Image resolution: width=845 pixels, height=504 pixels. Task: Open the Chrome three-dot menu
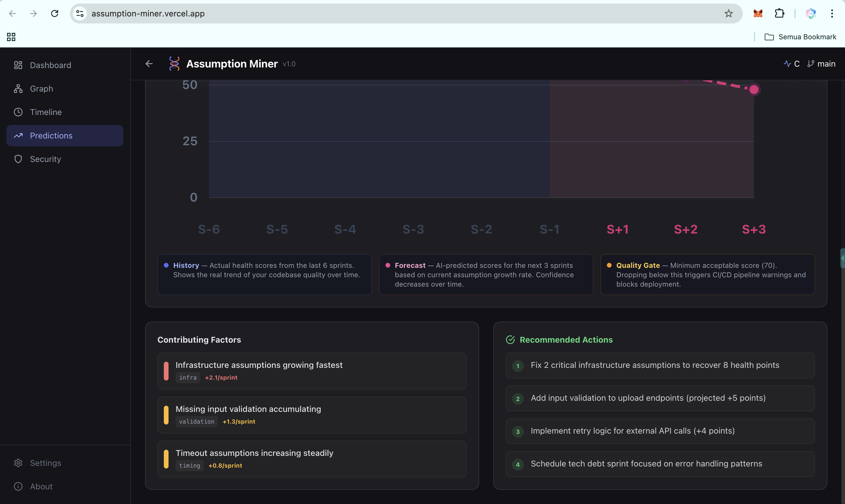[832, 13]
